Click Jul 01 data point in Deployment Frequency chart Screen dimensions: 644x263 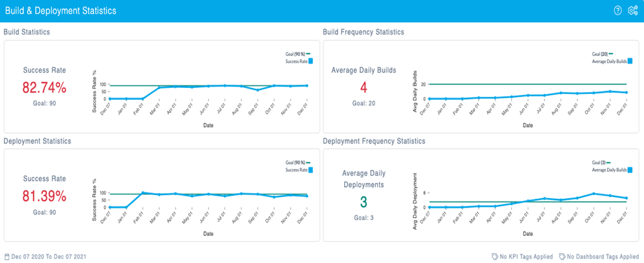[544, 198]
